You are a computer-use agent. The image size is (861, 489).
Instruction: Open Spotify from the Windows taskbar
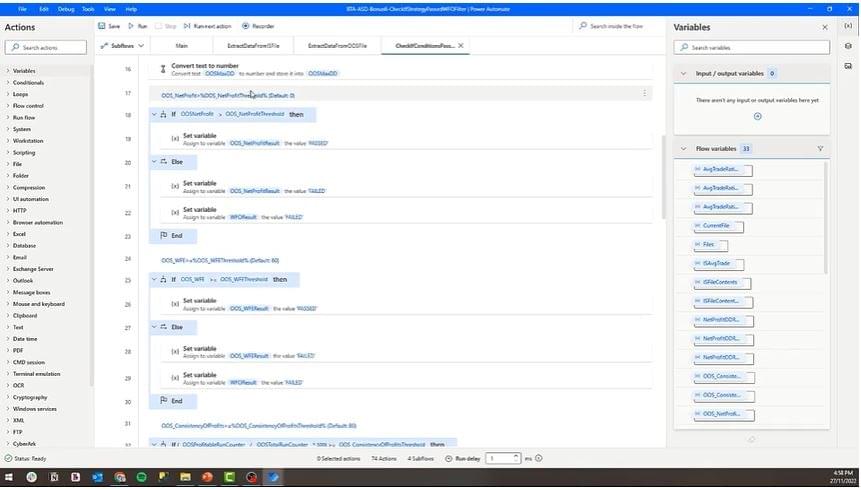click(141, 477)
